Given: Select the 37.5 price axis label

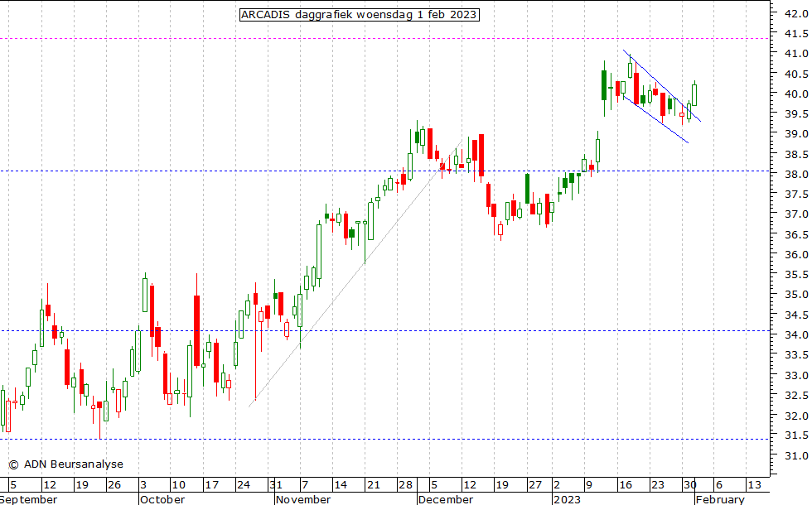Looking at the screenshot, I should coord(796,194).
